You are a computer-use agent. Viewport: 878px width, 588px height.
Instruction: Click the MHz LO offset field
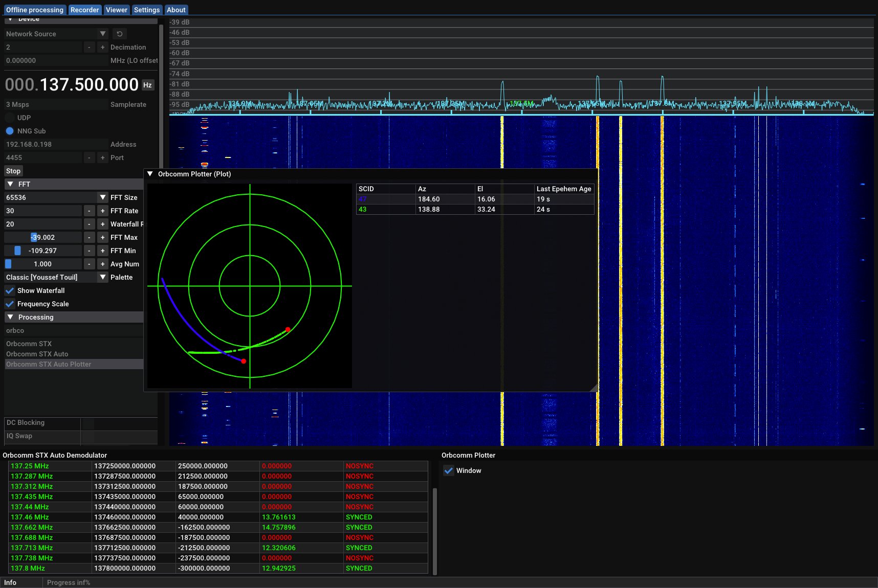point(56,60)
